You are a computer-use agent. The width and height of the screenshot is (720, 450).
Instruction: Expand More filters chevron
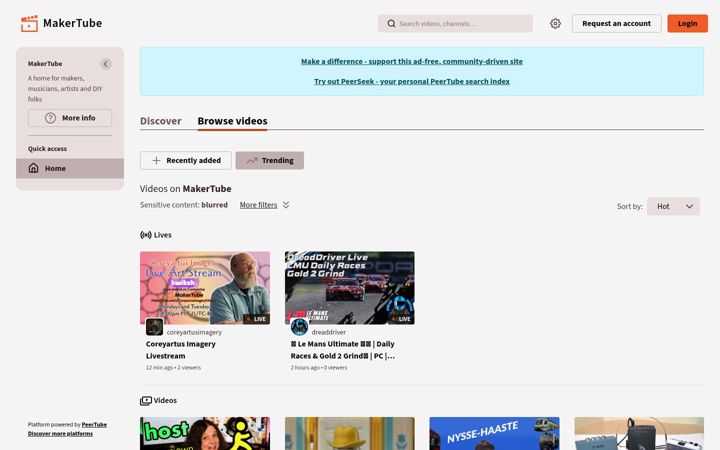(286, 205)
